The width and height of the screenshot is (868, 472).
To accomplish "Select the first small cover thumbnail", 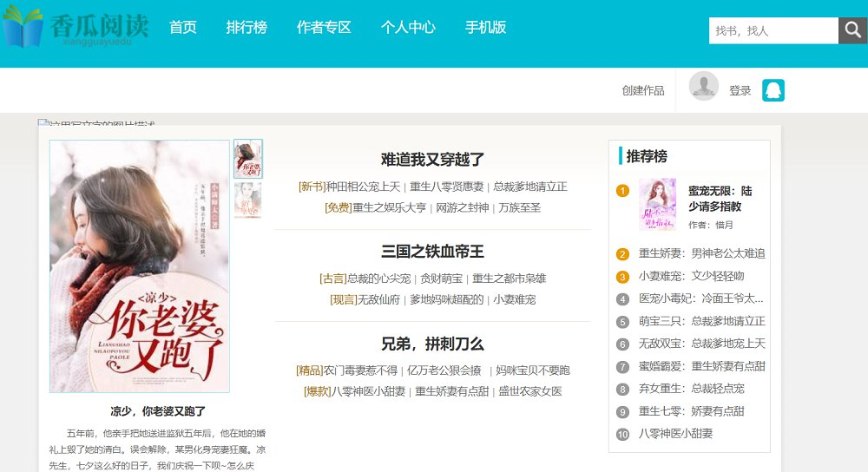I will click(248, 159).
